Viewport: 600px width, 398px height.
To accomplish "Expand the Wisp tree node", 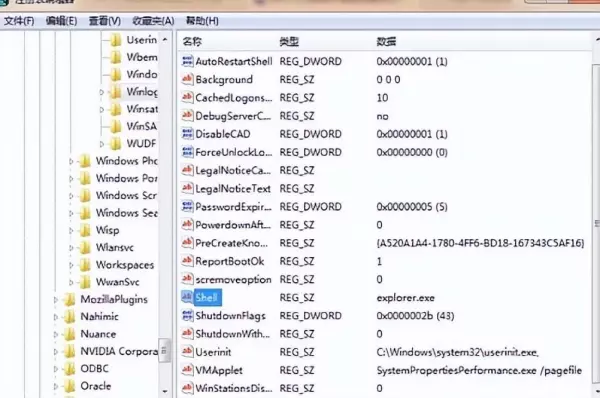I will coord(71,230).
